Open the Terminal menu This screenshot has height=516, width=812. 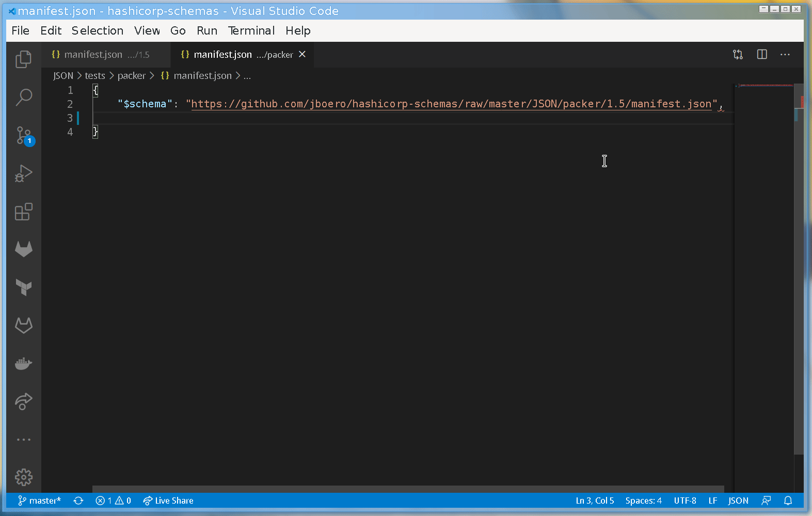coord(251,30)
